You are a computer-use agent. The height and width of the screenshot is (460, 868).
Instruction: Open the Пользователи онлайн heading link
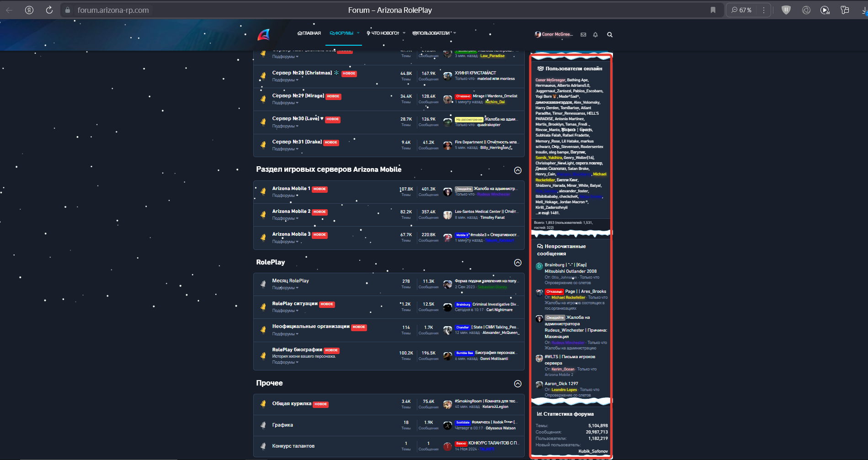pyautogui.click(x=574, y=69)
